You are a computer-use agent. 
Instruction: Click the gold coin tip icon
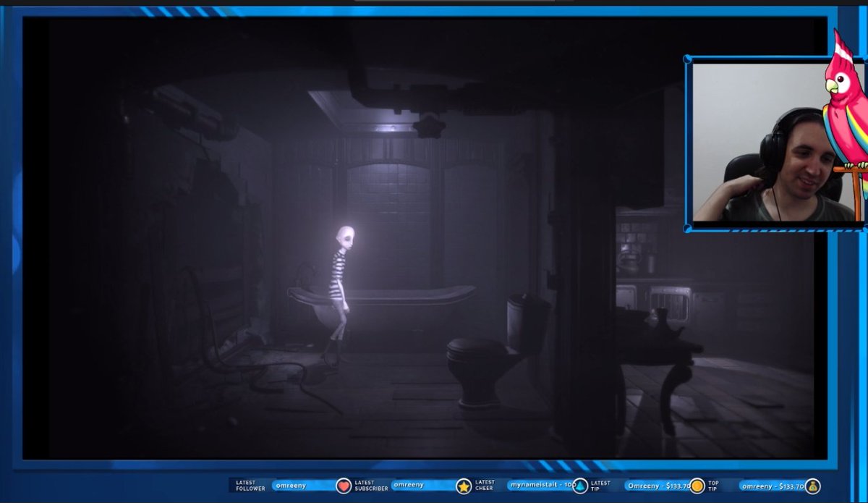697,486
